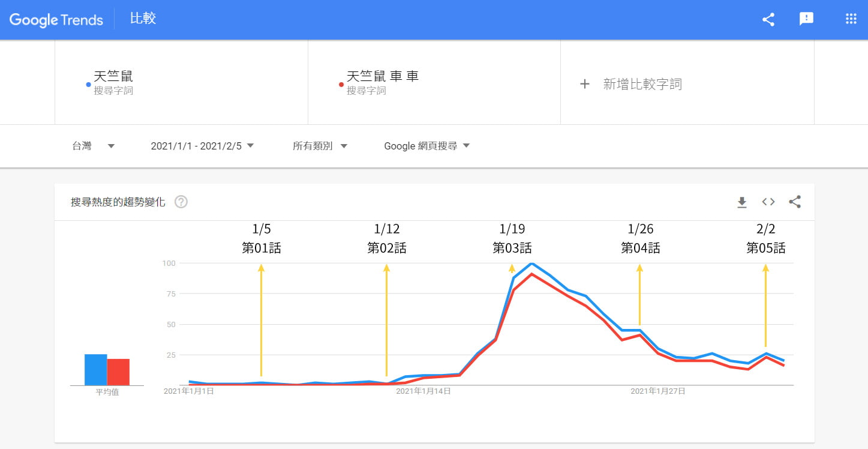Share the 搜尋熱度 chart via its share icon
The height and width of the screenshot is (449, 868).
[x=795, y=202]
